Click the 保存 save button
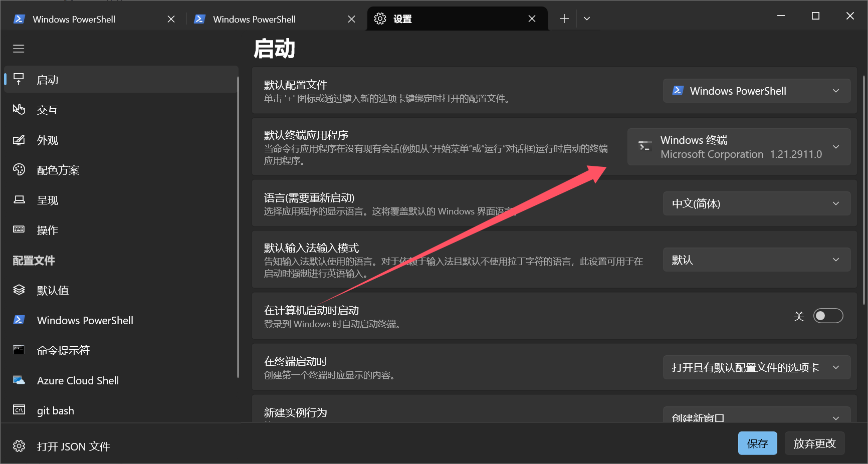 [x=757, y=443]
